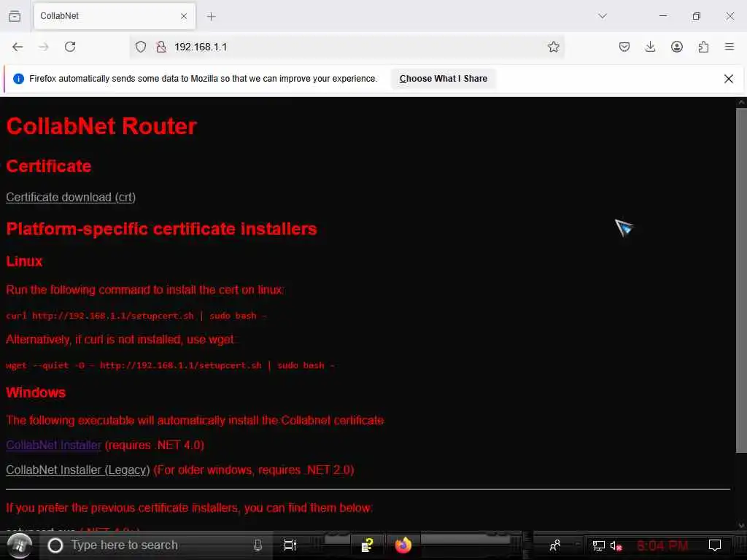The height and width of the screenshot is (560, 747).
Task: Open the People icon in taskbar
Action: point(555,545)
